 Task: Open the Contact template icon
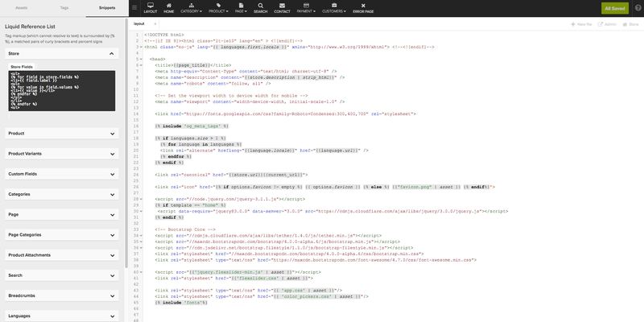click(x=283, y=8)
